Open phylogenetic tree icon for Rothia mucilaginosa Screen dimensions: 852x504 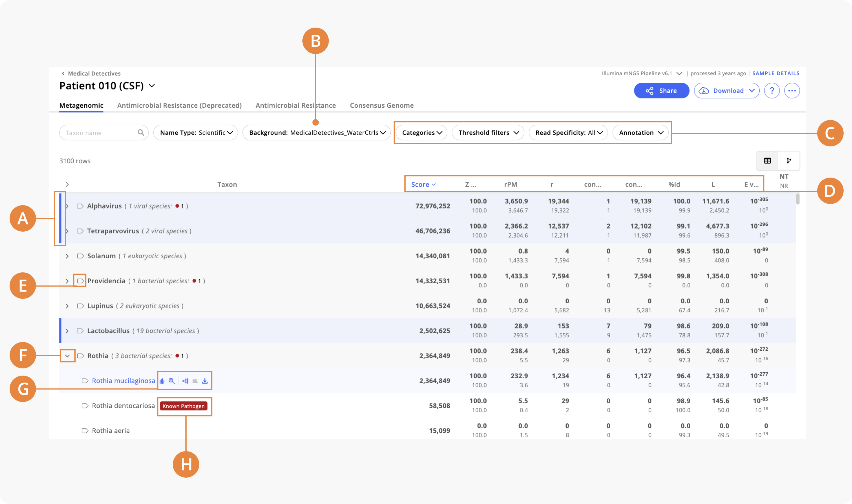185,381
